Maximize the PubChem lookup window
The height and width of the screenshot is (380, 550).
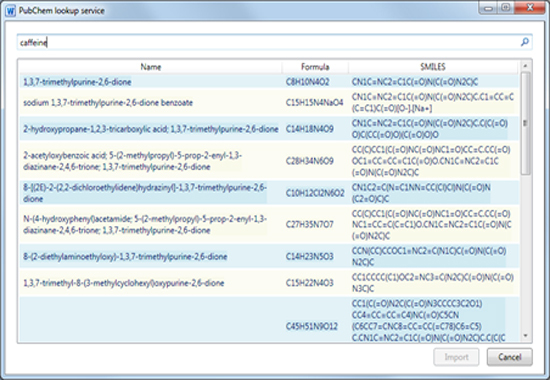tap(505, 7)
